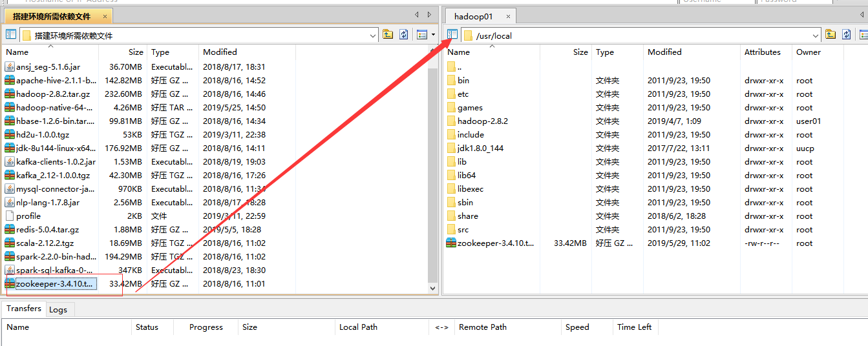Screen dimensions: 868x346
Task: Click the user01 owner value
Action: 809,121
